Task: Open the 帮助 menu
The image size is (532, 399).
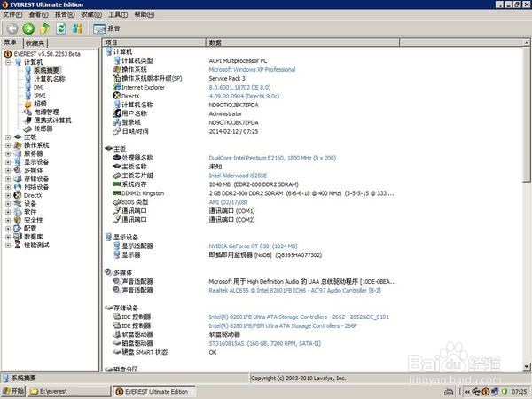Action: 145,14
